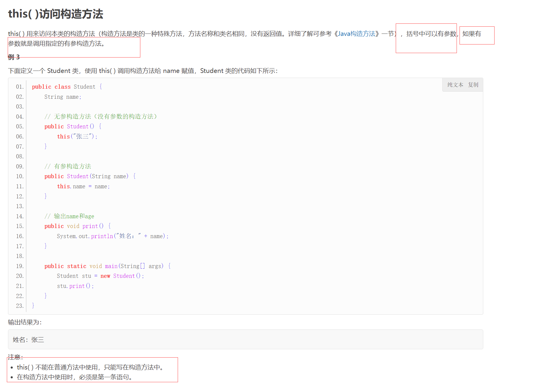Click the comment "// 有参构造方法"
Screen dimensions: 534x392
68,166
